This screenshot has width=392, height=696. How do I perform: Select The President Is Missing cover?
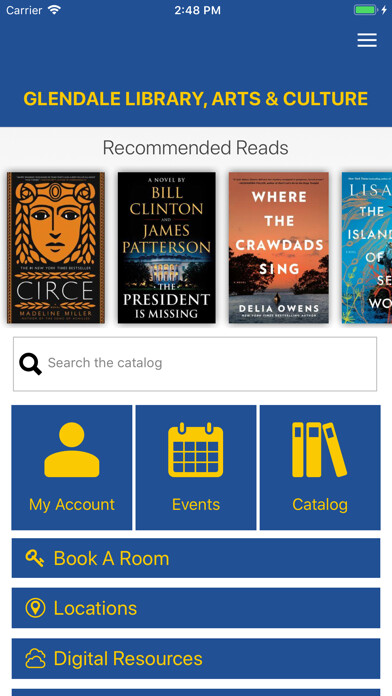166,248
